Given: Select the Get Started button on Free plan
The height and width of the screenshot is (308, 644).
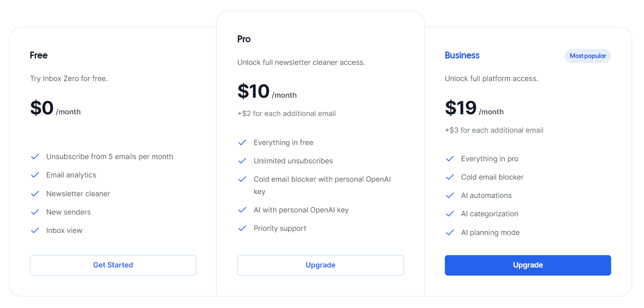Looking at the screenshot, I should click(113, 265).
